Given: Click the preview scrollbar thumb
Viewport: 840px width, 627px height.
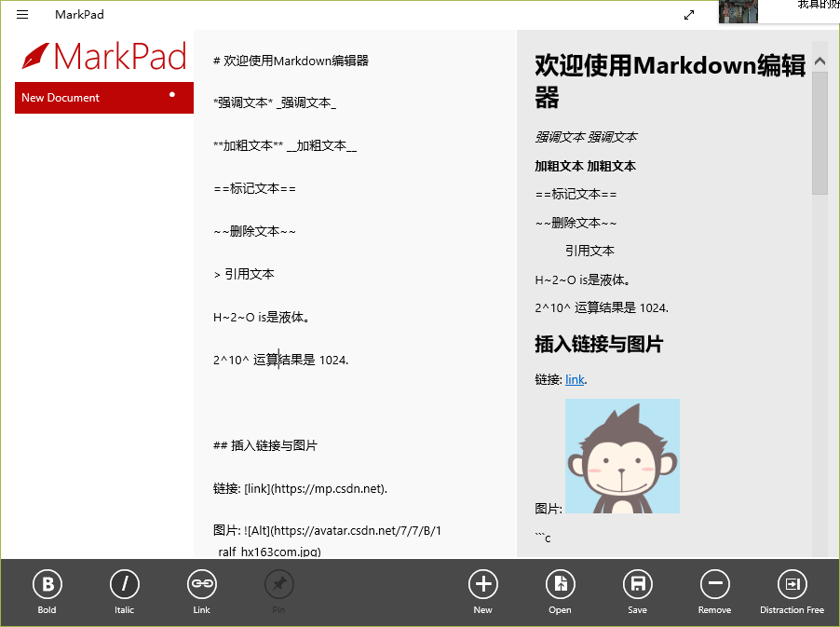Looking at the screenshot, I should 820,133.
